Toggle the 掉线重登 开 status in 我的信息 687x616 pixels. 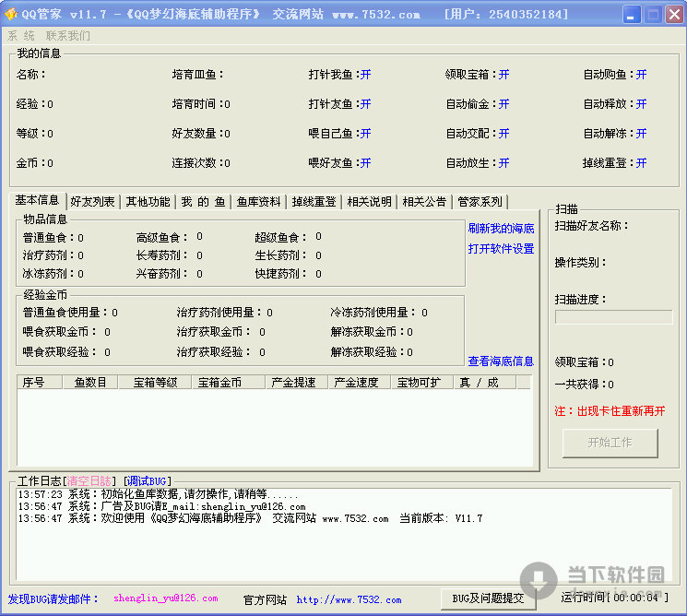642,163
